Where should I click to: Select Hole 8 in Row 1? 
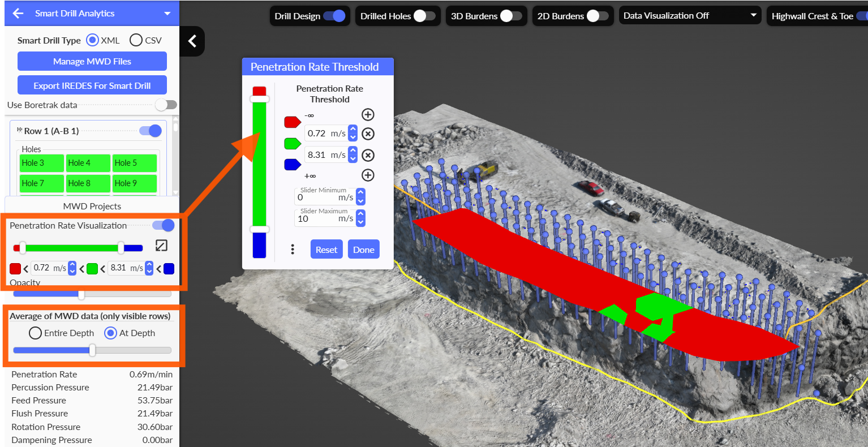coord(88,183)
